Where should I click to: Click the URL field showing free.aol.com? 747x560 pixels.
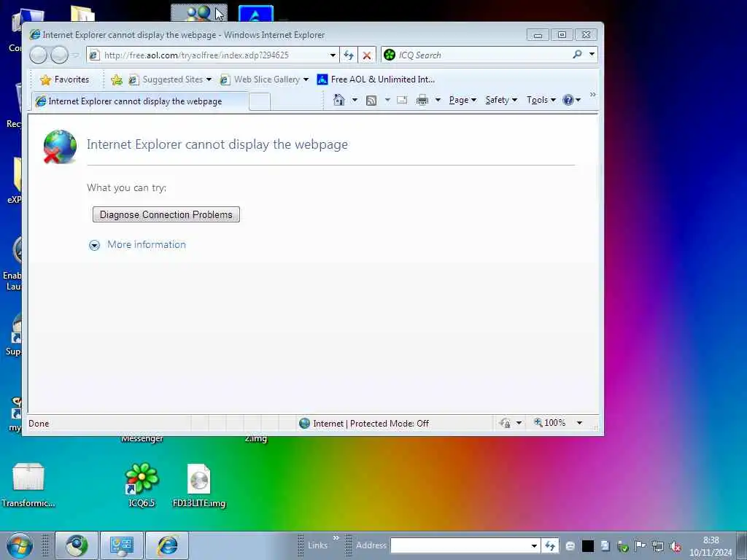(212, 55)
